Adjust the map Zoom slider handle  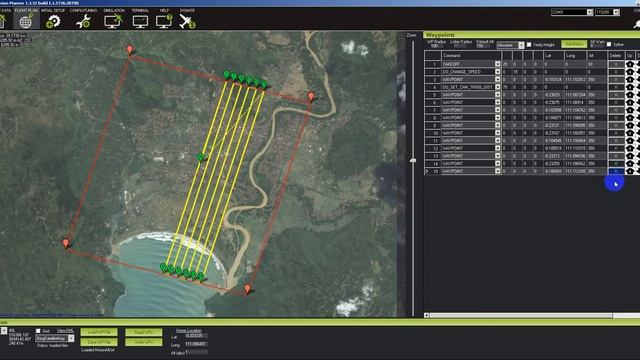413,160
